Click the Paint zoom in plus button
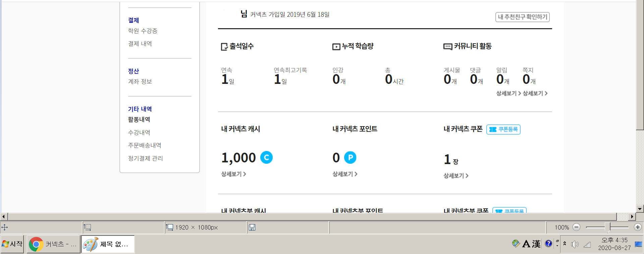 coord(638,227)
